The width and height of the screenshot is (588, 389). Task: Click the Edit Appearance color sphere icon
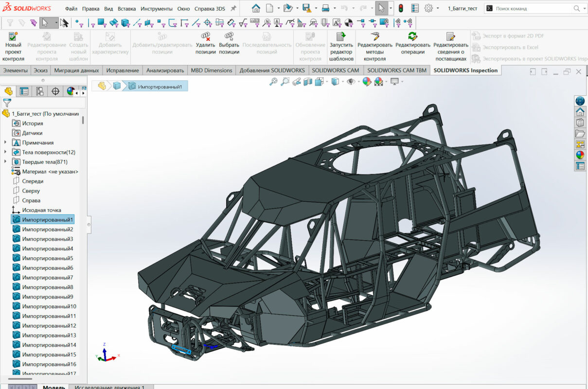click(366, 82)
